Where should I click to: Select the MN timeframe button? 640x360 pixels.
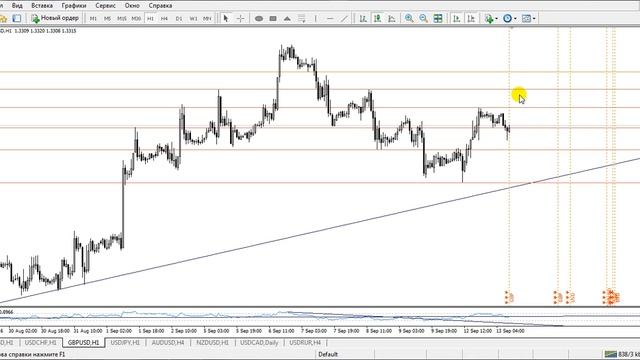pos(207,18)
